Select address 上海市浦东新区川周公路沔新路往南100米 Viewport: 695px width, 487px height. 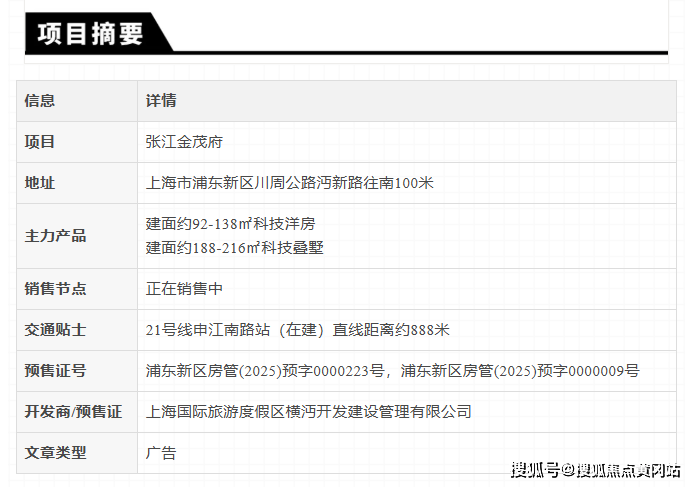pyautogui.click(x=289, y=183)
